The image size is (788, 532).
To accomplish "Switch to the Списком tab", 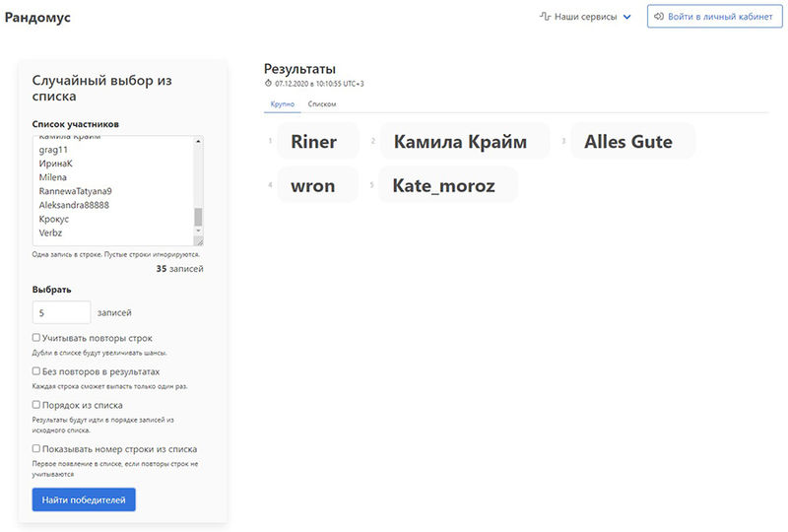I will coord(322,103).
